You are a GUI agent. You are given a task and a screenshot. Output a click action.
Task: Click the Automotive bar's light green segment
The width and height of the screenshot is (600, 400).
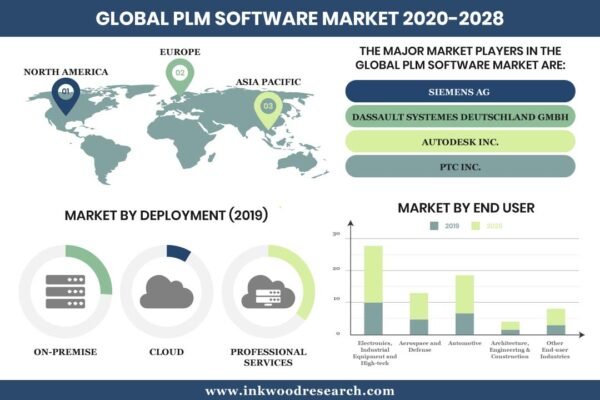pos(465,294)
